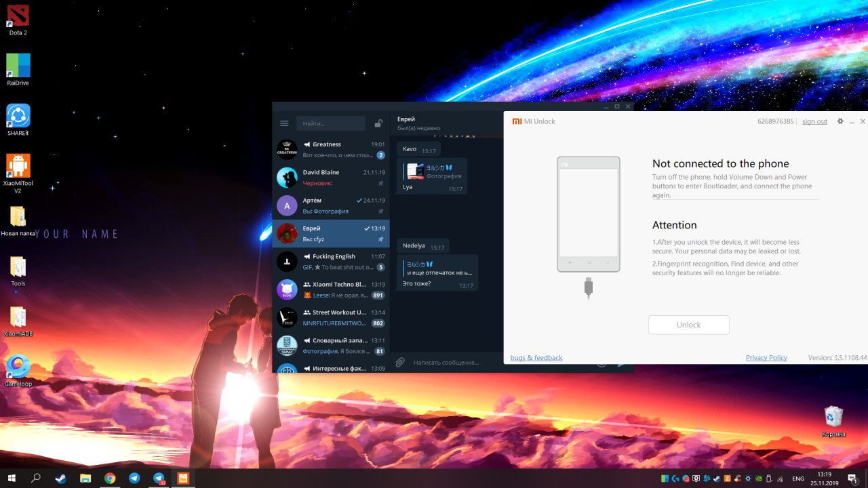
Task: Click Logitech G tray icon
Action: click(x=675, y=479)
